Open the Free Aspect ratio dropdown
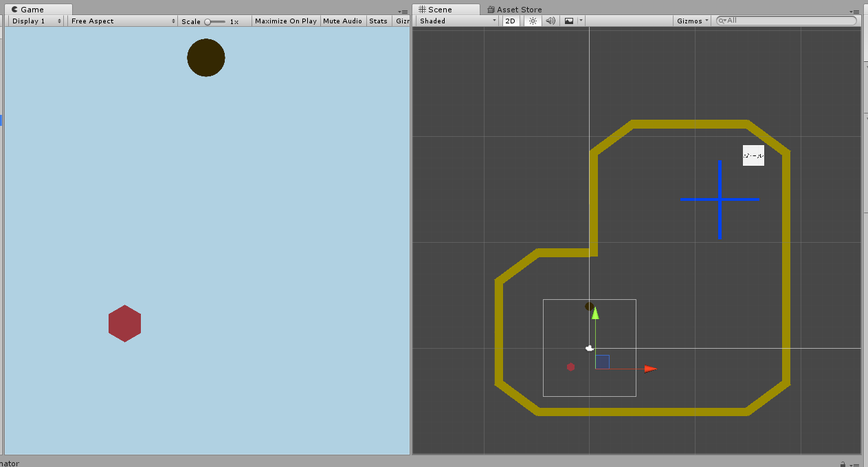The width and height of the screenshot is (868, 467). pyautogui.click(x=123, y=21)
